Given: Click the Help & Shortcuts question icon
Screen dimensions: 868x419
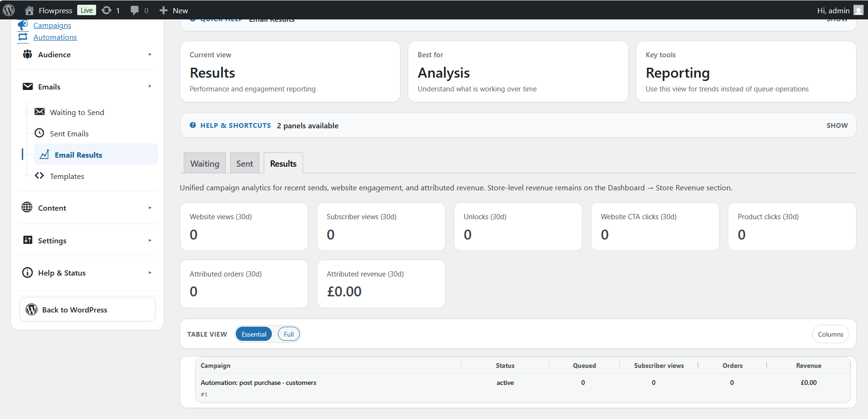Looking at the screenshot, I should coord(193,125).
